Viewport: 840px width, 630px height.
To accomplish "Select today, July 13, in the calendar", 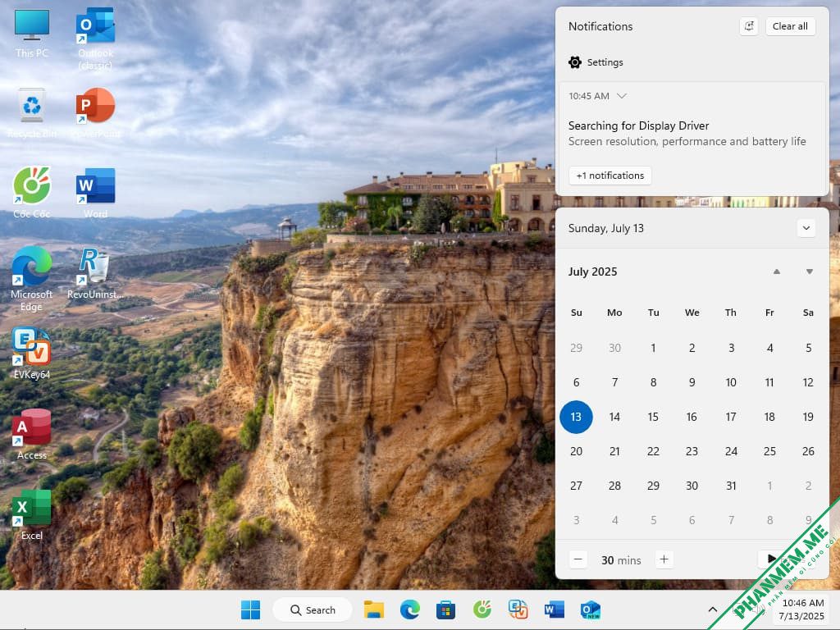I will (576, 417).
